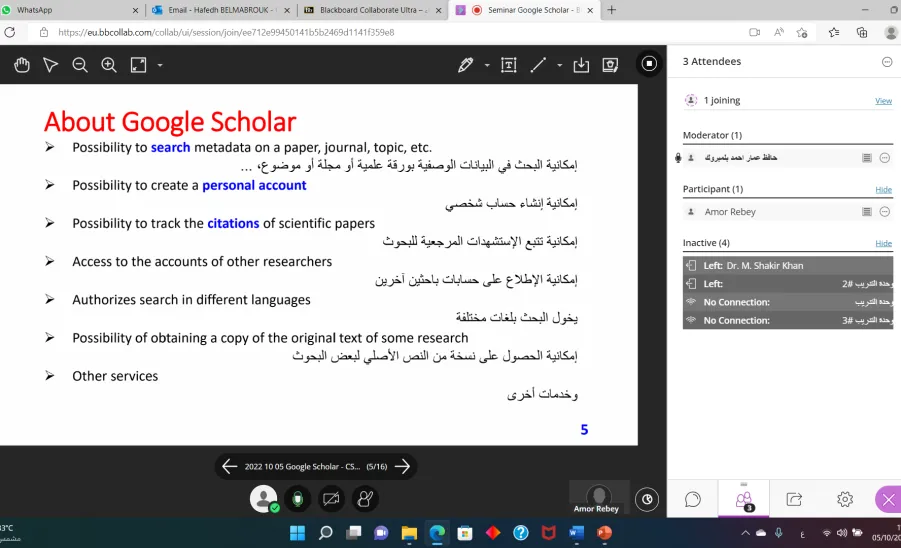
Task: Open moderator row list icon
Action: click(x=867, y=158)
